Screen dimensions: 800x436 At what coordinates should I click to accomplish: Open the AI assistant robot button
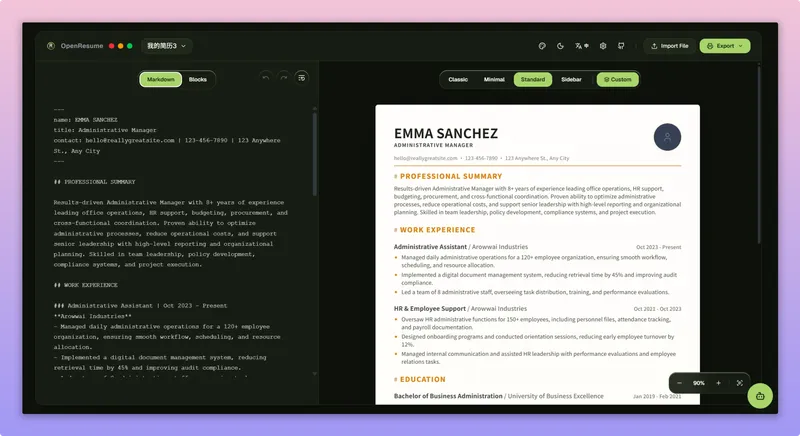760,396
